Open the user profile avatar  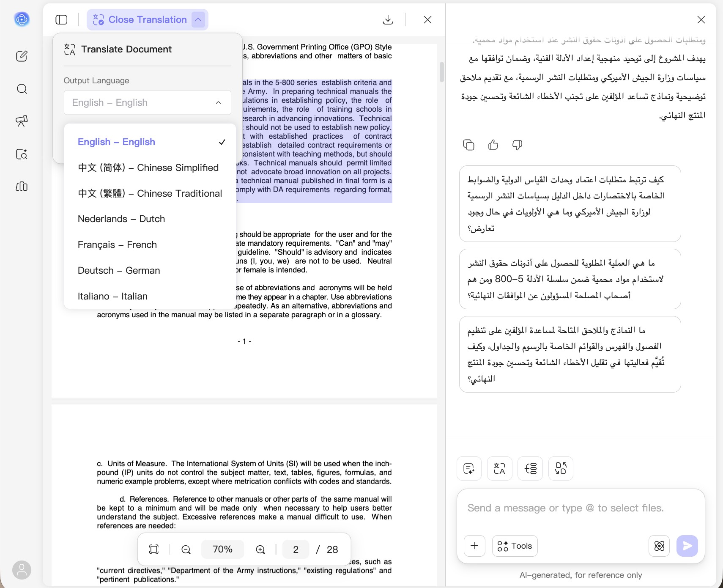22,570
